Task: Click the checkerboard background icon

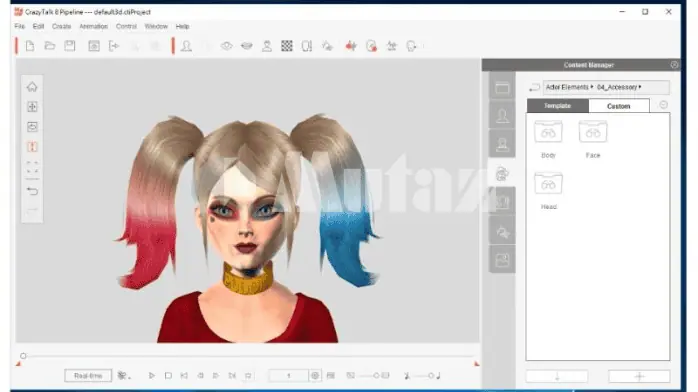Action: click(x=287, y=46)
